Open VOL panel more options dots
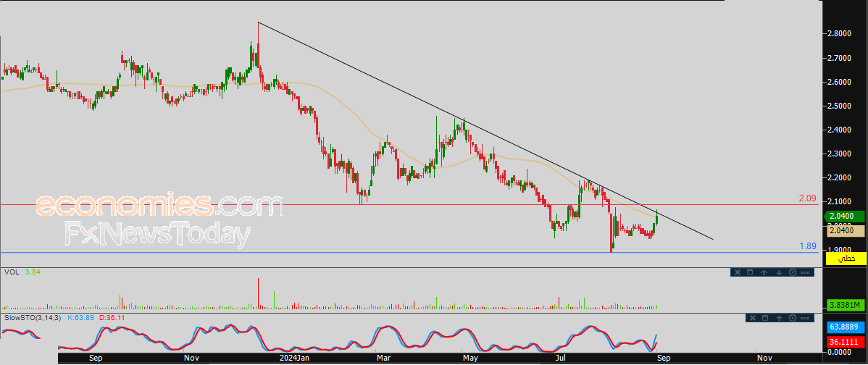868x365 pixels. pos(806,272)
